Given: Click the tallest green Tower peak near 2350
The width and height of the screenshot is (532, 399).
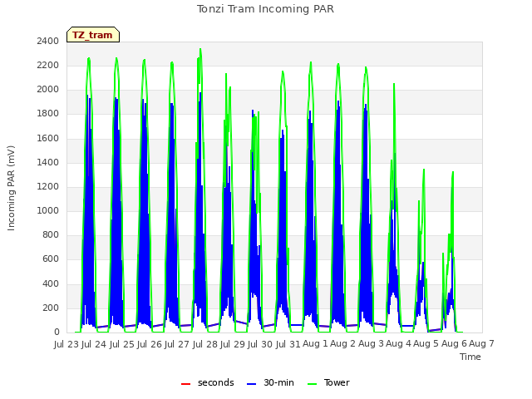Looking at the screenshot, I should point(200,50).
